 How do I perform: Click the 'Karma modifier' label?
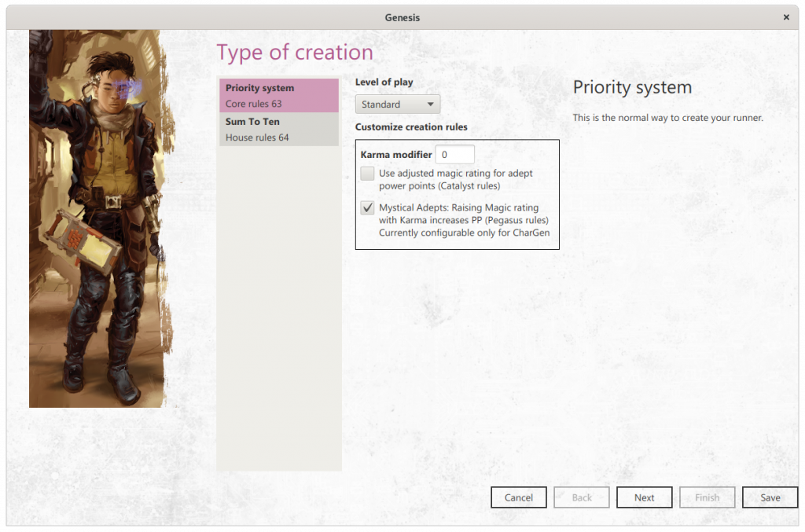point(396,155)
